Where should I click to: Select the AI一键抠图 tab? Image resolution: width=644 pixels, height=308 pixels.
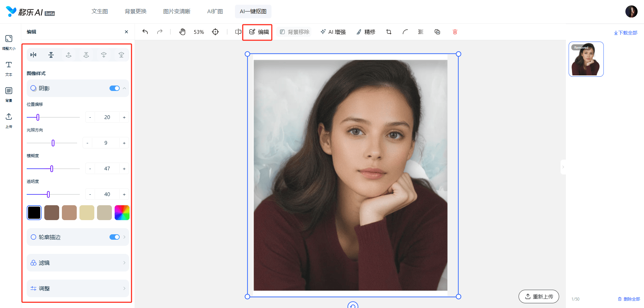[253, 11]
